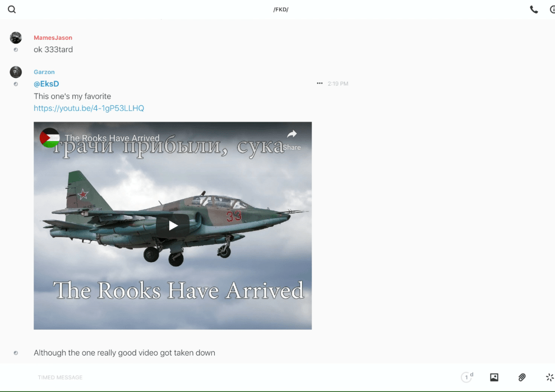Open search with the magnifier icon
Image resolution: width=555 pixels, height=392 pixels.
(12, 10)
